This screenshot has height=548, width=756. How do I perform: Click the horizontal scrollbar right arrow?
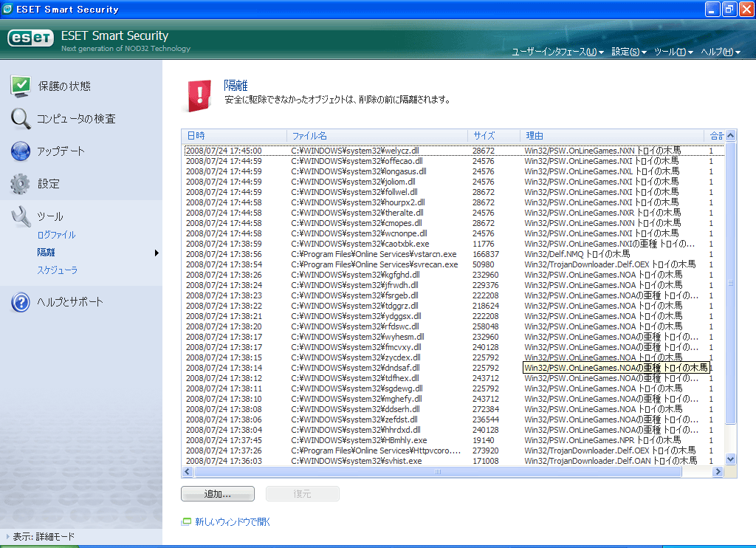718,471
